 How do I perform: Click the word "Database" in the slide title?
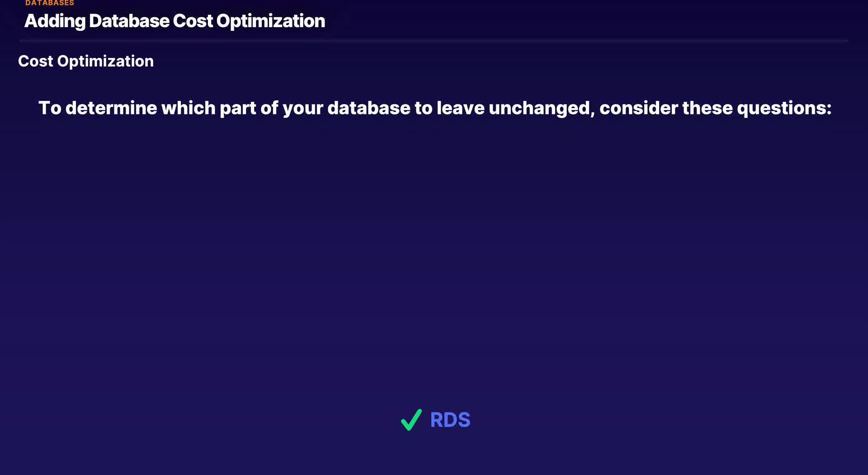pos(129,21)
